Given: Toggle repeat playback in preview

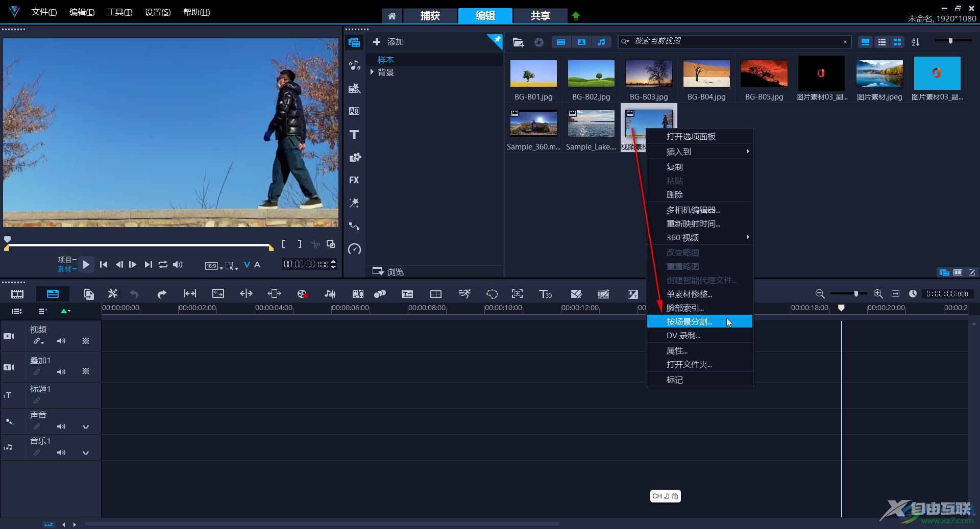Looking at the screenshot, I should click(163, 264).
